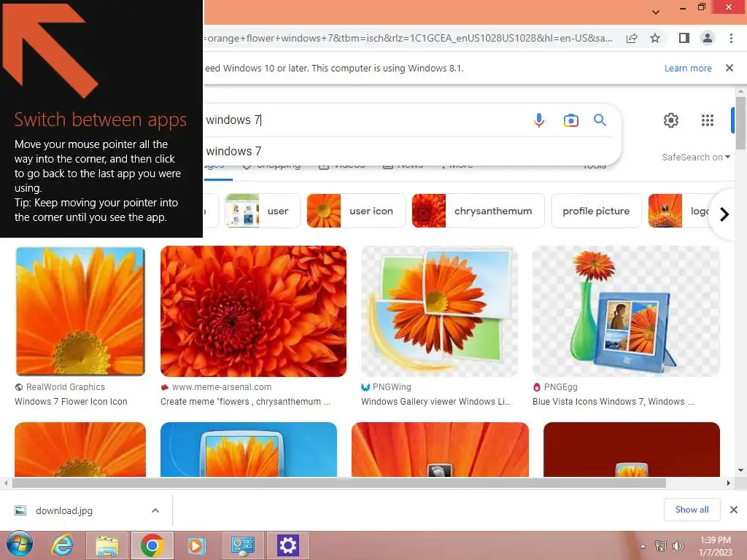Image resolution: width=747 pixels, height=560 pixels.
Task: Click horizontal scrollbar right arrow
Action: (729, 483)
